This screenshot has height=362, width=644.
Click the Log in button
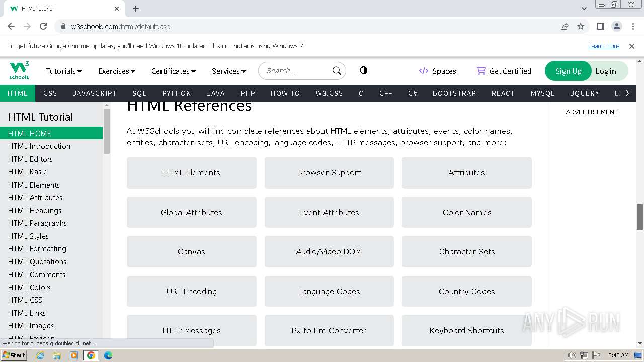pos(606,71)
